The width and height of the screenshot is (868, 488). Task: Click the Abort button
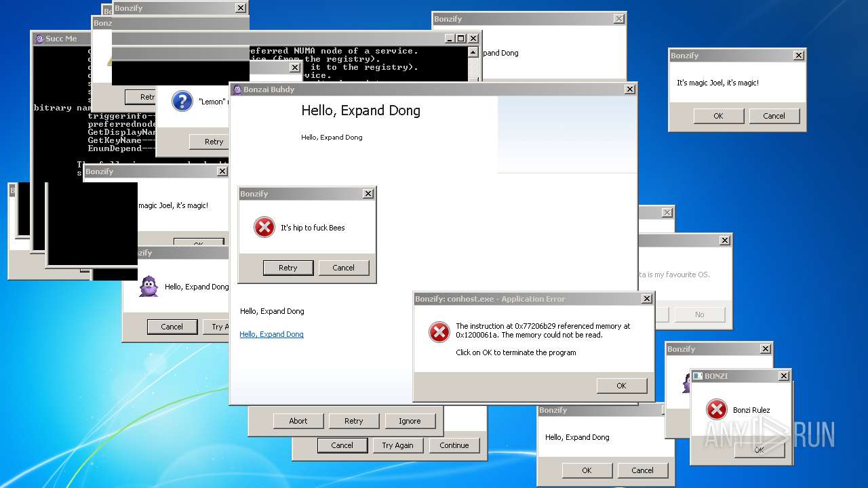(298, 421)
